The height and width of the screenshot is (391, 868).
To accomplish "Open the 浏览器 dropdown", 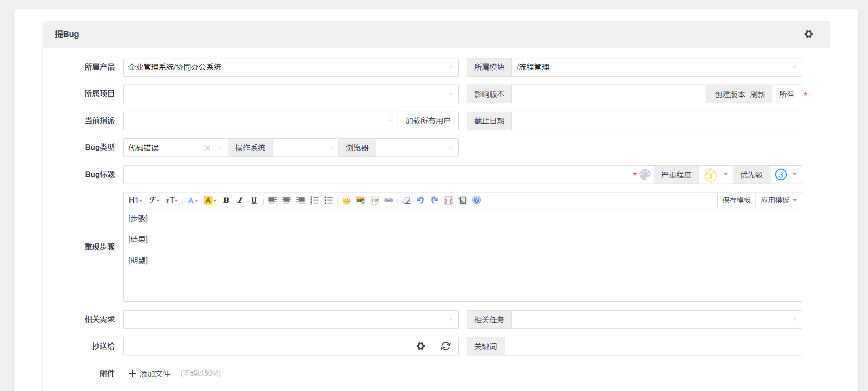I will tap(417, 148).
